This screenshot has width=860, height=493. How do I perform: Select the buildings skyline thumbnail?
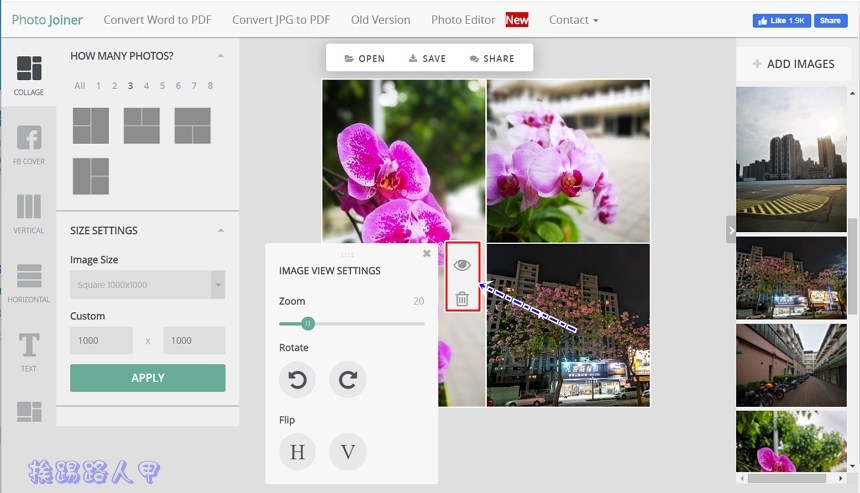791,160
